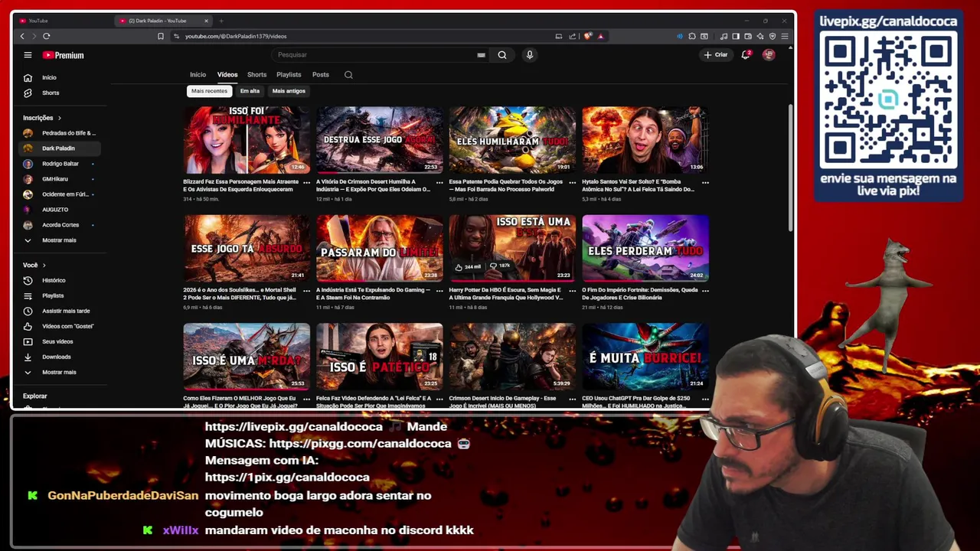
Task: Select the Mais antigos sort chip
Action: [289, 91]
